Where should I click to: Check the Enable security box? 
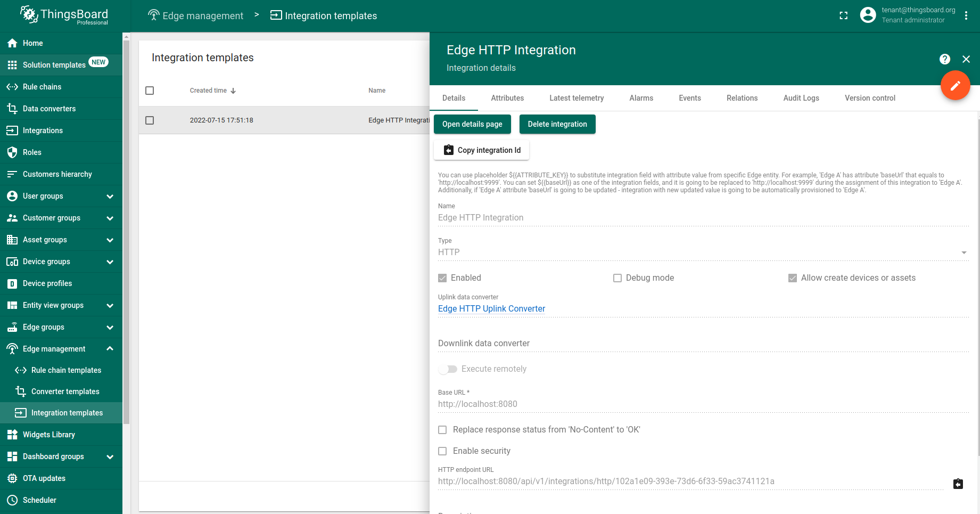click(442, 451)
